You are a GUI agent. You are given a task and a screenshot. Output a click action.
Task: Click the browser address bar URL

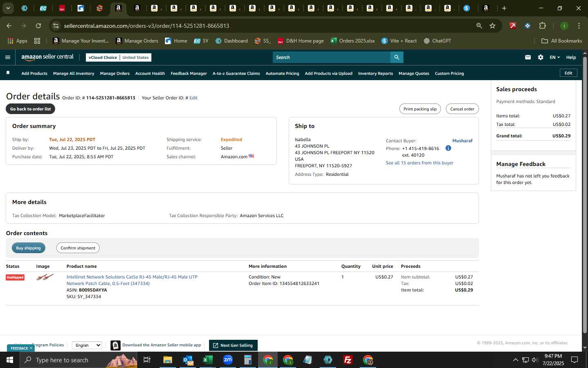[146, 26]
